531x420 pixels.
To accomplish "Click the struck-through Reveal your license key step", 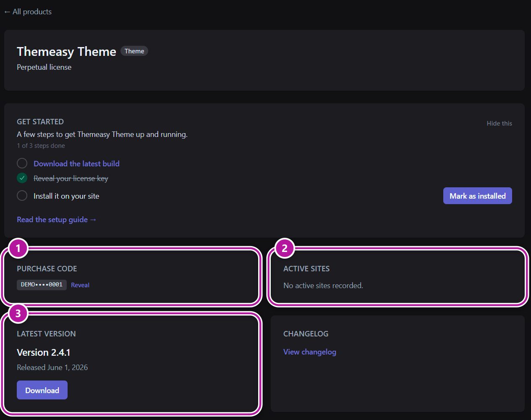I will click(71, 178).
